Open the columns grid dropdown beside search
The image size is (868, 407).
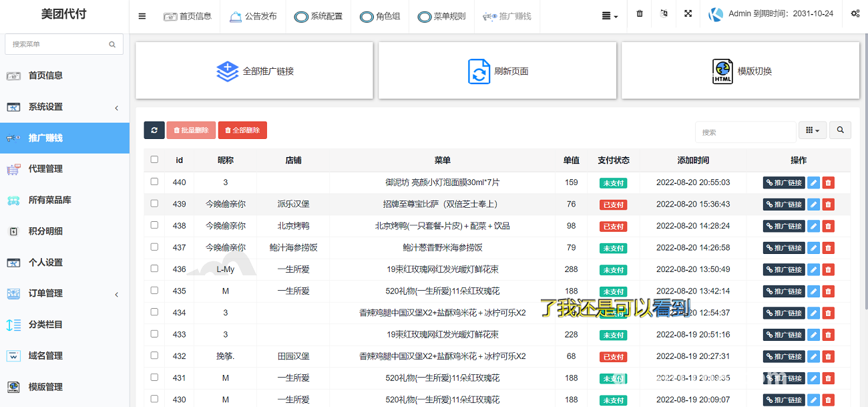pyautogui.click(x=813, y=130)
